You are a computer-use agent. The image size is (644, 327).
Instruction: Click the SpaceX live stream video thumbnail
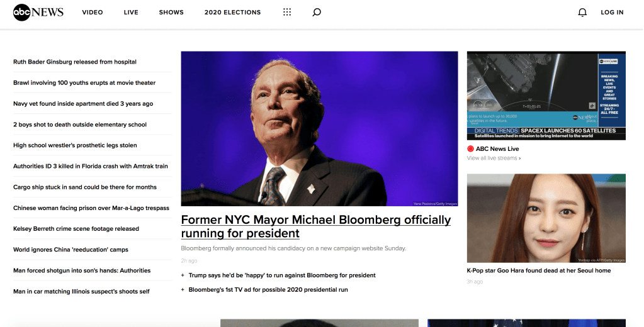tap(546, 96)
